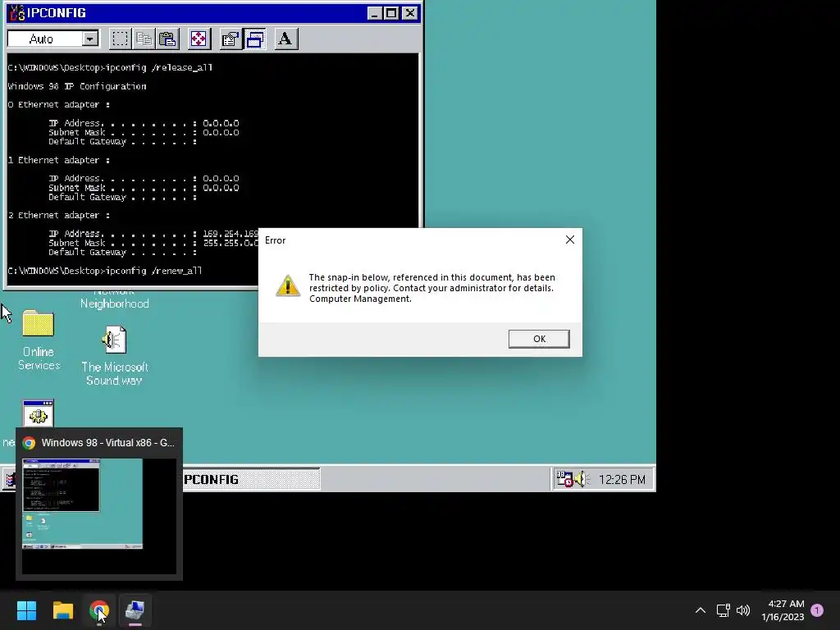This screenshot has width=840, height=630.
Task: Open the notification badge icon
Action: pos(817,610)
